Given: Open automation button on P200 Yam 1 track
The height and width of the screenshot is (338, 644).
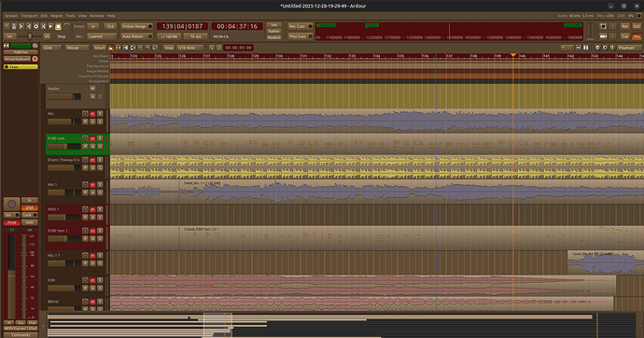Looking at the screenshot, I should pyautogui.click(x=92, y=239).
